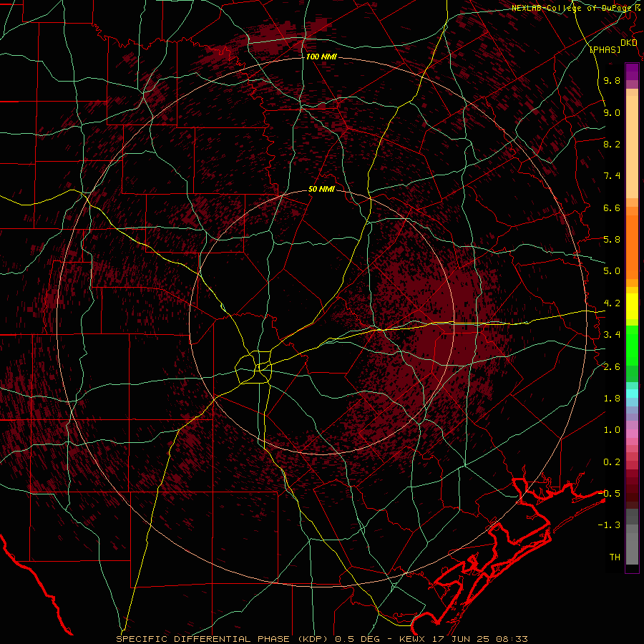Viewport: 644px width, 644px height.
Task: Click the 3.4 scale value
Action: coord(612,335)
